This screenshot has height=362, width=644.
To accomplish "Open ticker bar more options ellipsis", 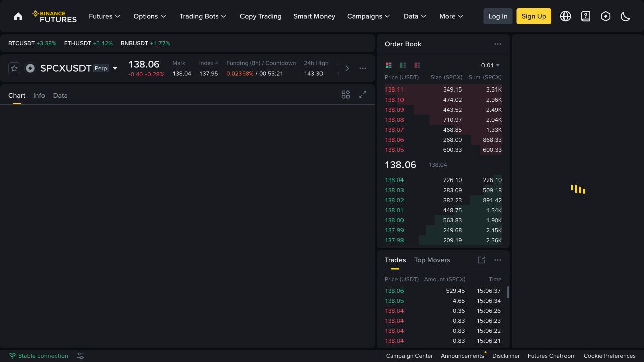I will click(363, 68).
